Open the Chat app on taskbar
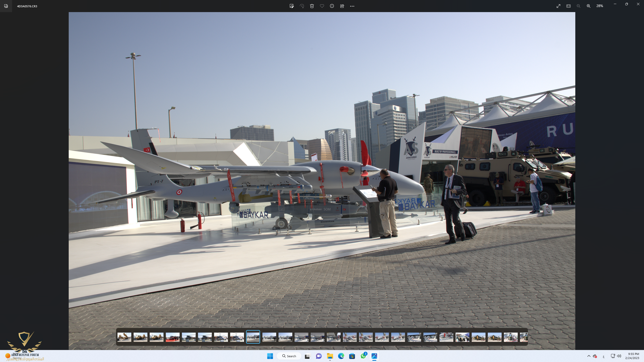 pos(319,356)
